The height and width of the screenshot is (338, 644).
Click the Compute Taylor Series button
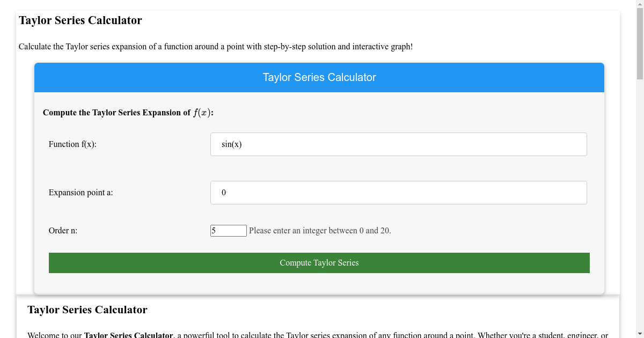pos(319,262)
